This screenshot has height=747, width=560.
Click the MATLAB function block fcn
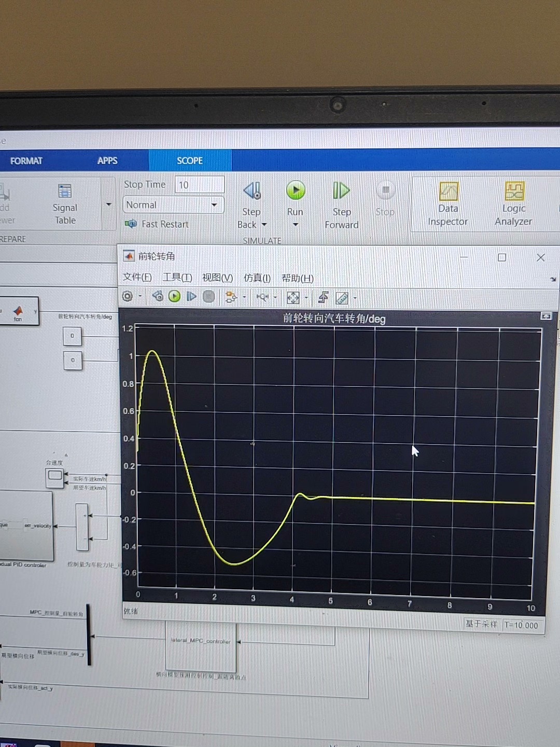coord(19,311)
